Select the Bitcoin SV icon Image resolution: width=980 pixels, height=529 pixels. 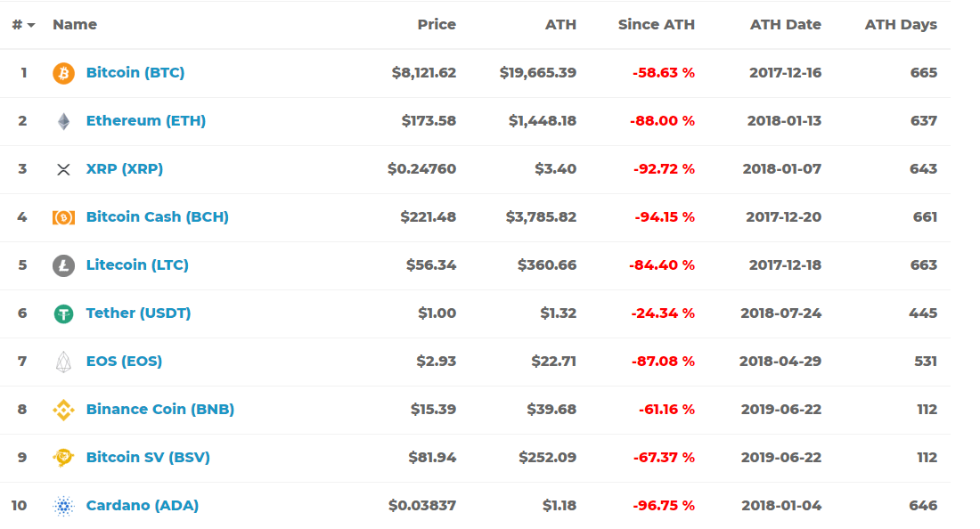(x=62, y=457)
